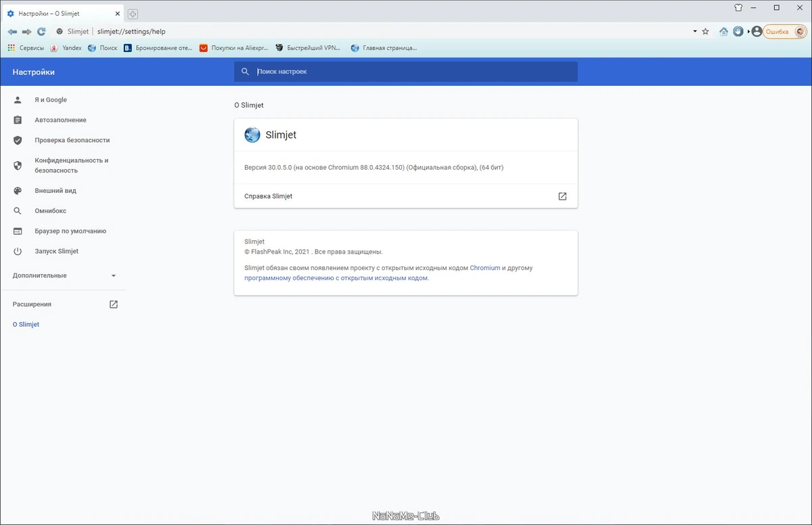This screenshot has width=812, height=525.
Task: Open 'Справка Slimjet' help row
Action: click(406, 196)
